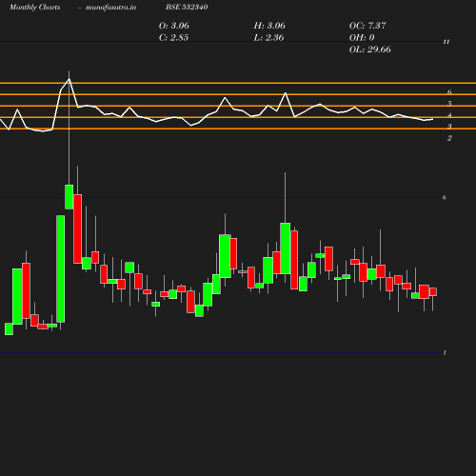476x476 pixels.
Task: Click the 'OH: 0' reading
Action: [x=362, y=38]
